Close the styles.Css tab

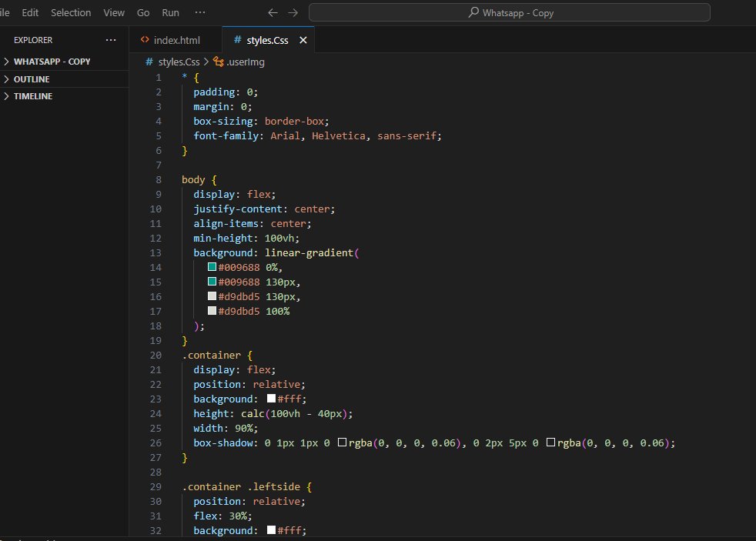pyautogui.click(x=303, y=40)
